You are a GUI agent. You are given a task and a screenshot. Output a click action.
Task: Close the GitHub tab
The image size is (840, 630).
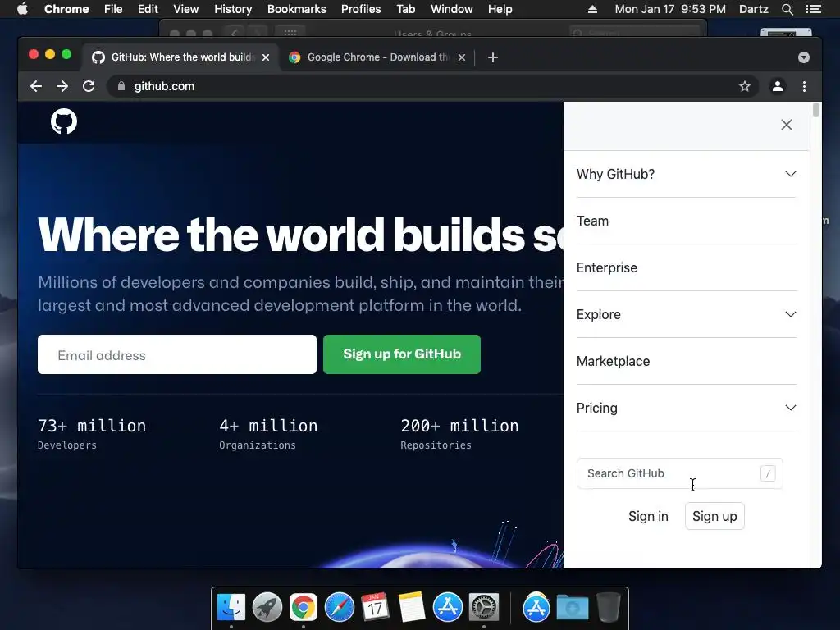(x=266, y=57)
